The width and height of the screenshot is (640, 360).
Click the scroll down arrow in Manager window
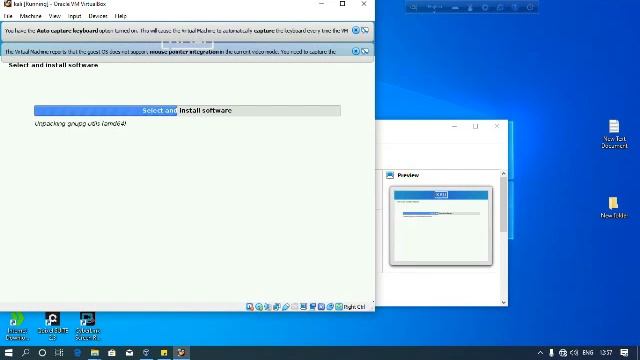click(503, 302)
